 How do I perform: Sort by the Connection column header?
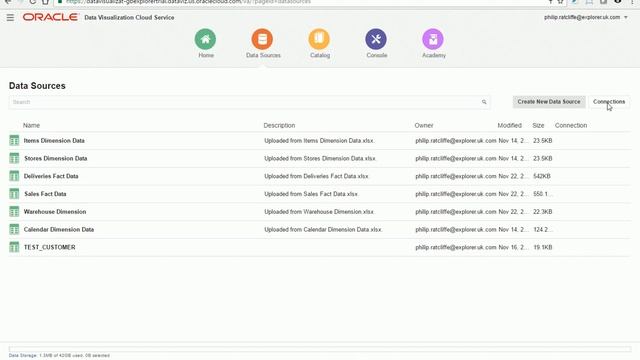pos(571,125)
